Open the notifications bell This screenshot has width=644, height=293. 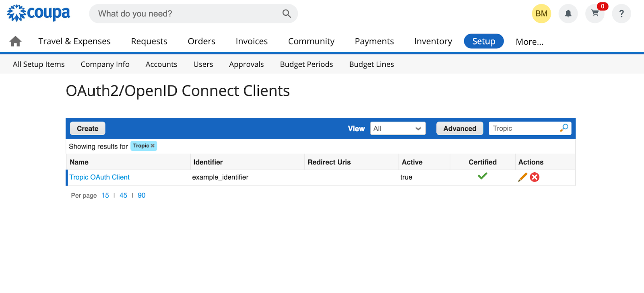568,14
